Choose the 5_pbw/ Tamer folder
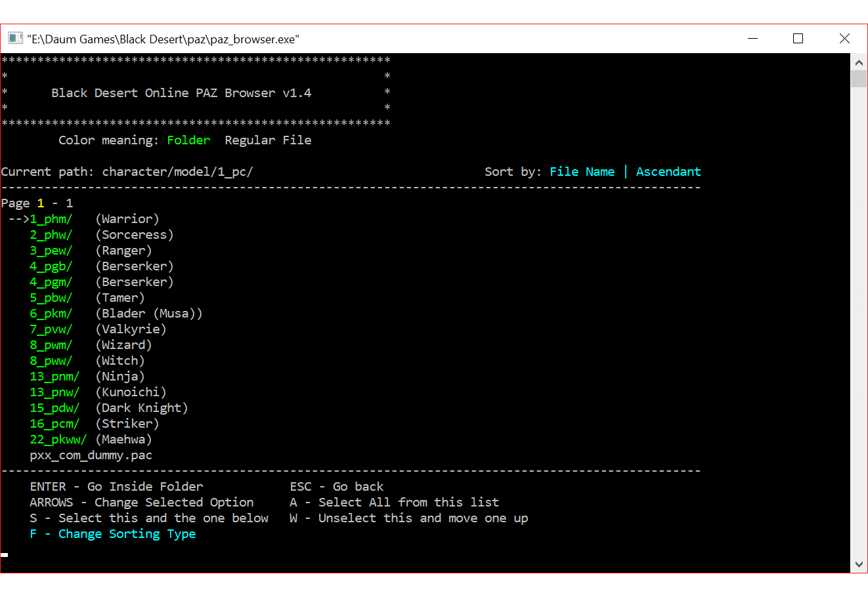 tap(51, 298)
